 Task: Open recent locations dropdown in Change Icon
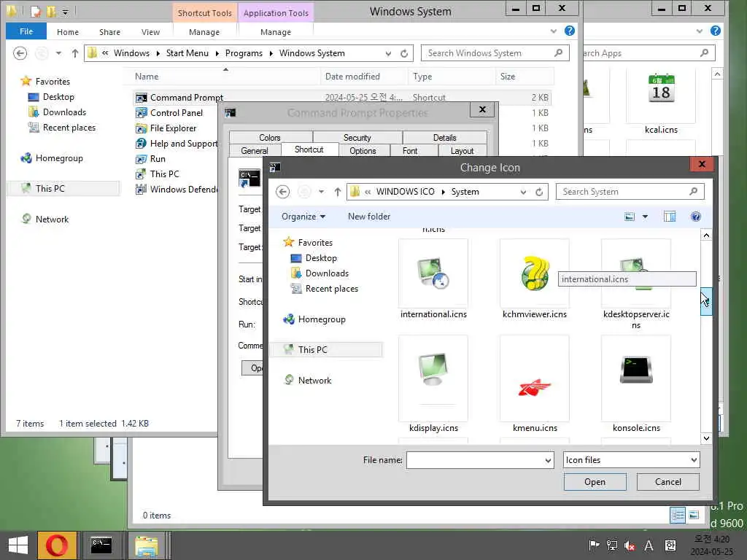322,192
